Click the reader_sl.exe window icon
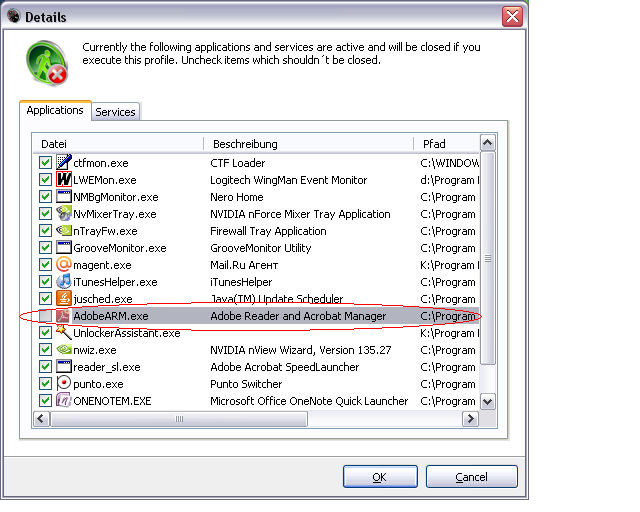 (x=64, y=367)
